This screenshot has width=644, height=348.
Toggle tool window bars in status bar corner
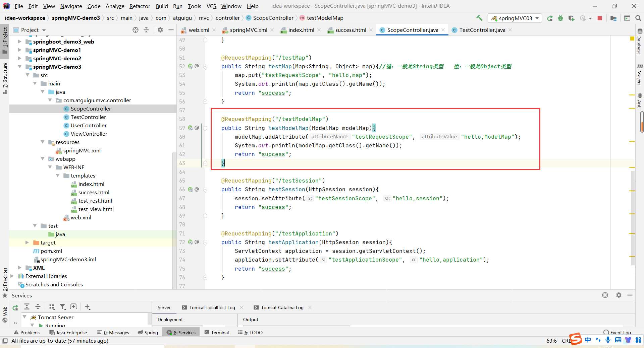pyautogui.click(x=5, y=341)
